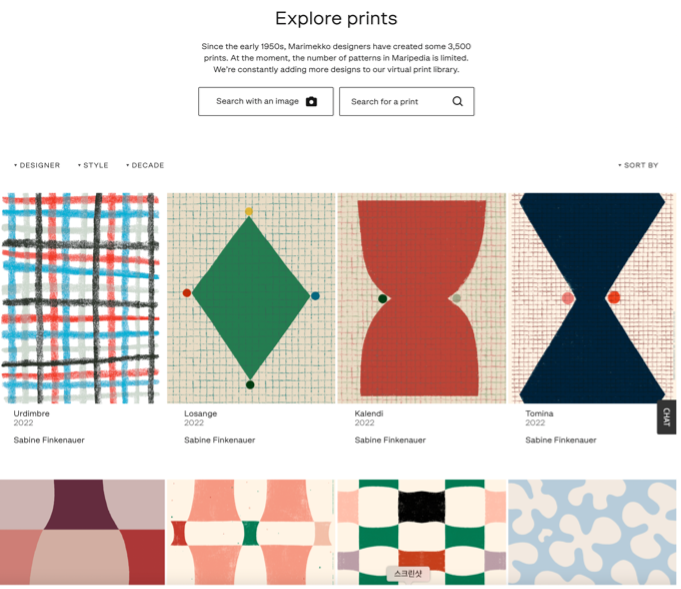Viewport: 681px width, 589px height.
Task: Click the Urdimbre print title
Action: [31, 414]
